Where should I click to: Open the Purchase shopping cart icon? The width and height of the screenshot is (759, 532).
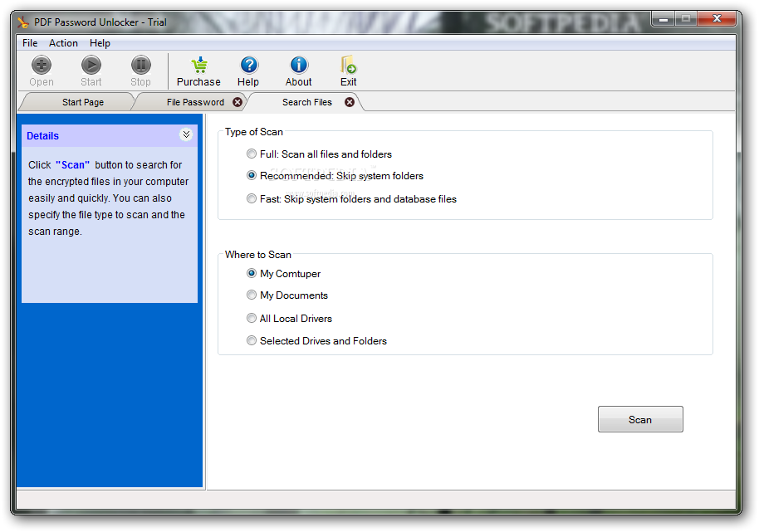199,66
